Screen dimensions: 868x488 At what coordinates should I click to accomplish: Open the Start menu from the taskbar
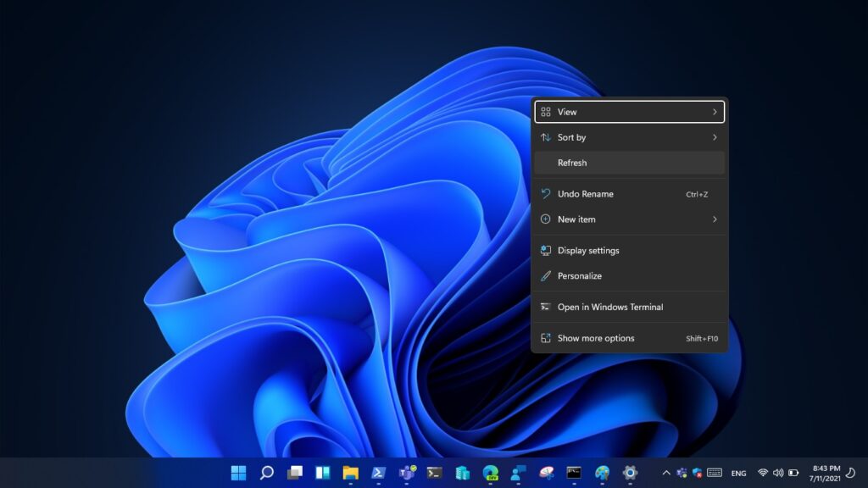[x=239, y=473]
